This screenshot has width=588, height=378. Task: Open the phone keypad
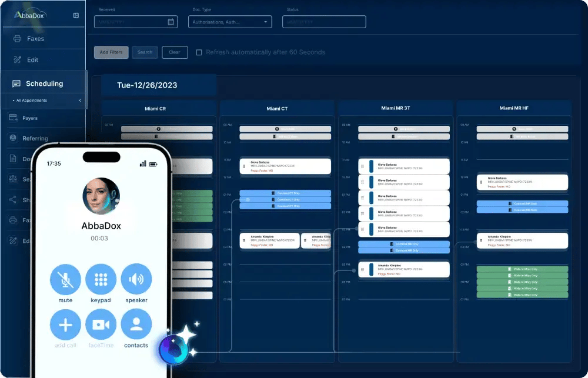point(101,279)
